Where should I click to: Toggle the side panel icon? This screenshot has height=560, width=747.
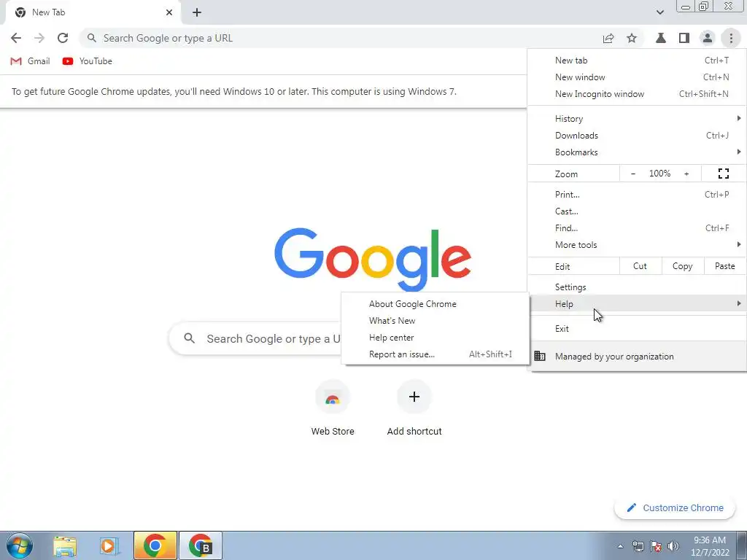tap(684, 38)
